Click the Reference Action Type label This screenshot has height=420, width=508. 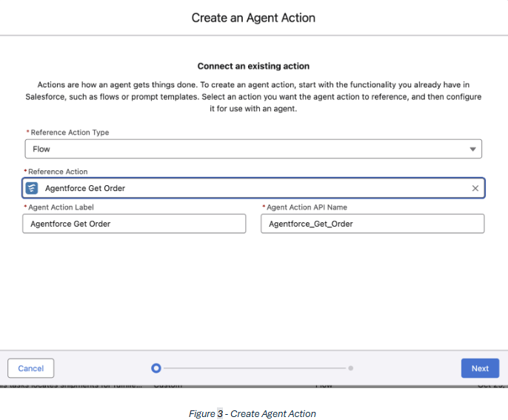(x=70, y=133)
